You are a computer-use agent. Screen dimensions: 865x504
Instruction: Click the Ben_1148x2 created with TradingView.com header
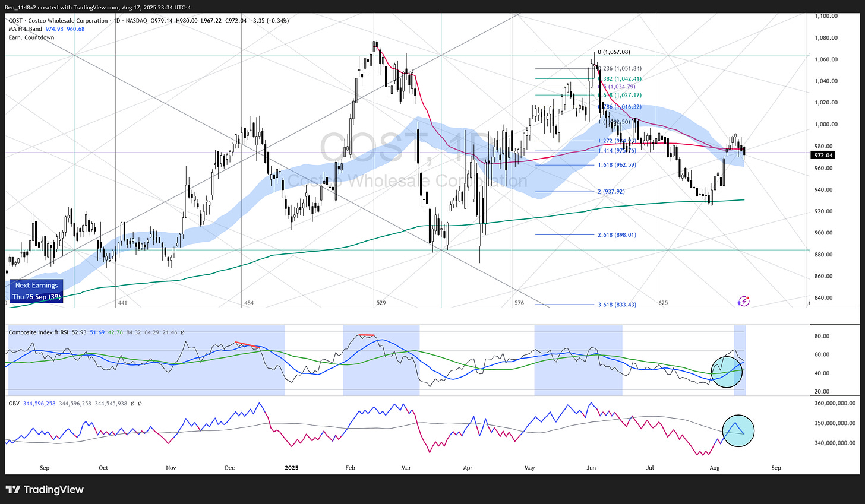98,8
